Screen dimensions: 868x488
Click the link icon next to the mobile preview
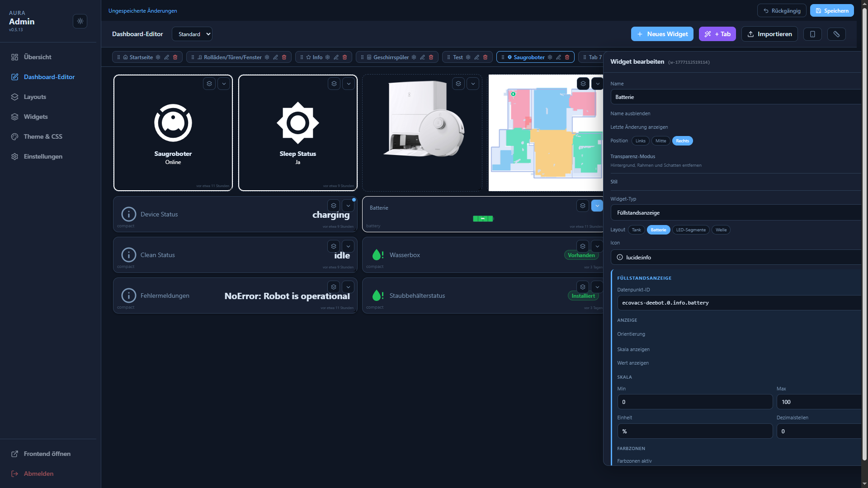click(836, 34)
